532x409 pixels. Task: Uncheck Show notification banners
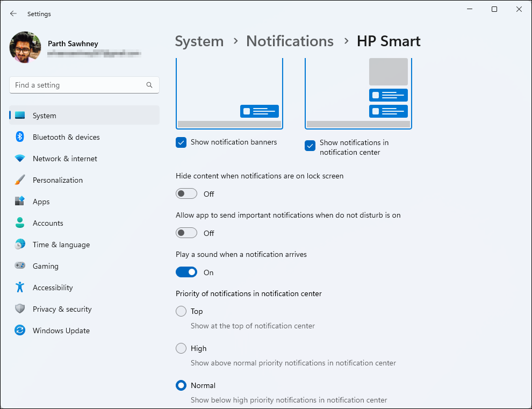click(x=181, y=142)
